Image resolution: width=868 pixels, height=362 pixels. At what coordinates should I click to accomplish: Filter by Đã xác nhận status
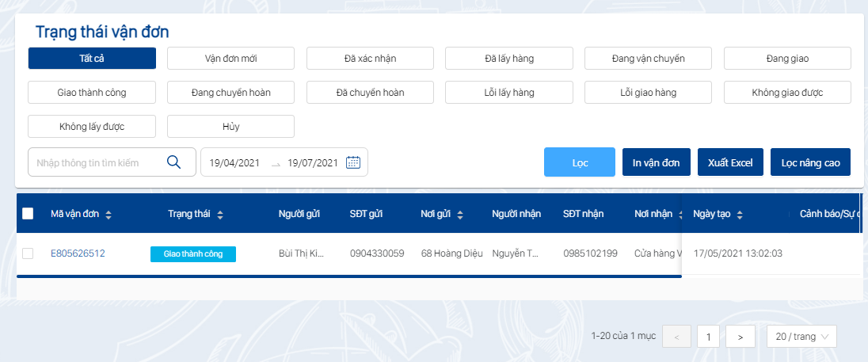370,58
